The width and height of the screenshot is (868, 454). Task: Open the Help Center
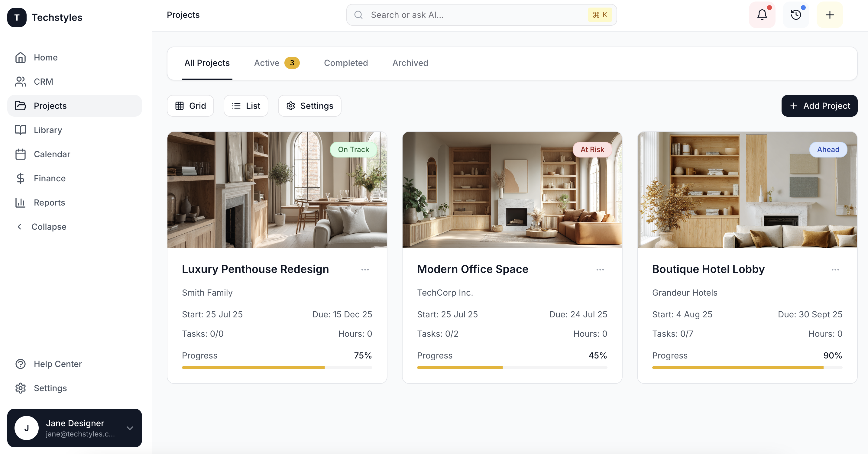pyautogui.click(x=58, y=364)
